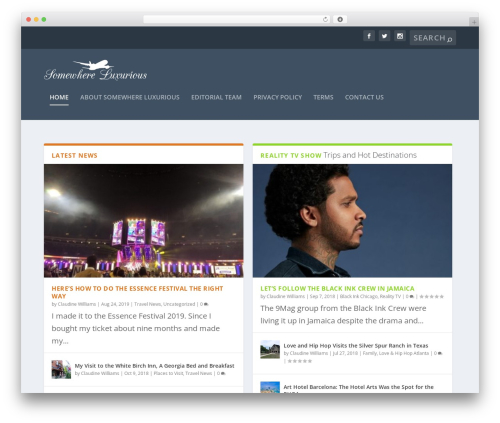Open 'Love and Hip Hop Visits the Silver Spur Ranch'
500x423 pixels.
click(356, 346)
